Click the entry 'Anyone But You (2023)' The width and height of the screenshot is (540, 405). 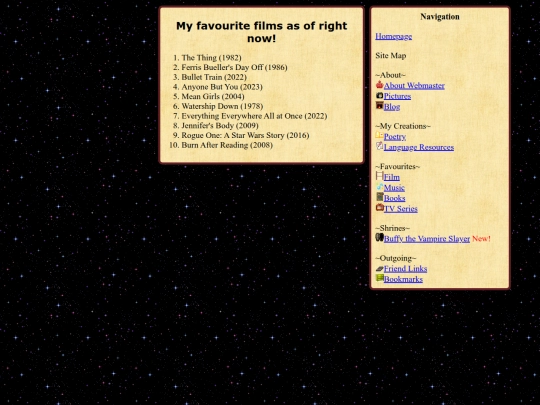[x=222, y=87]
